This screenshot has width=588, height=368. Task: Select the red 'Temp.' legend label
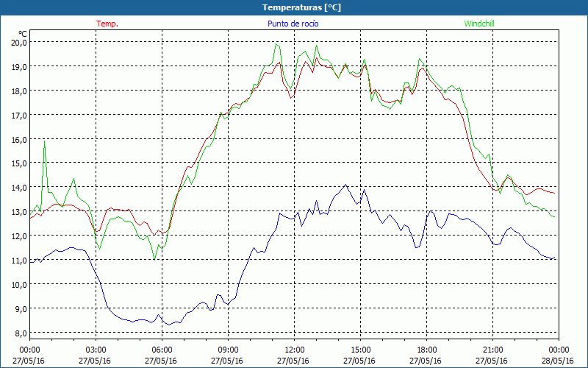[x=107, y=24]
